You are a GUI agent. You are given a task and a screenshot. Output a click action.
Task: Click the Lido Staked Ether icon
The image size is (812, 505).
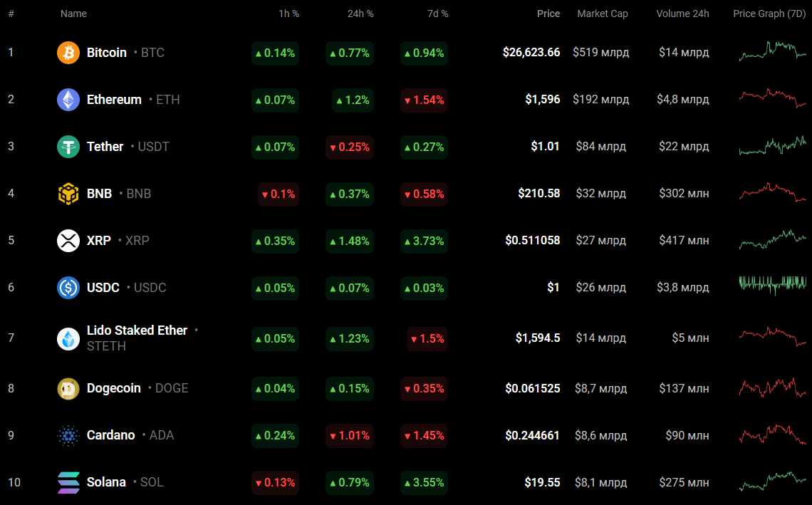[x=68, y=339]
